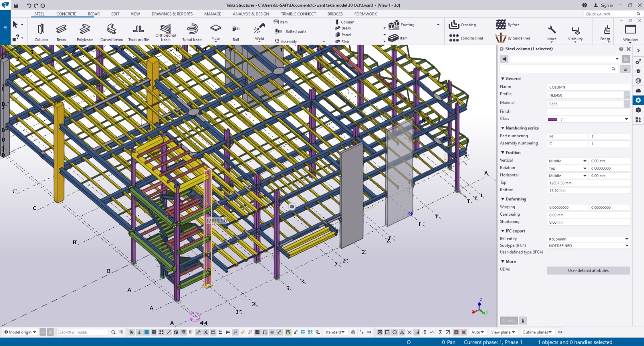The height and width of the screenshot is (346, 644).
Task: Click the Name field COLUMN
Action: 588,87
